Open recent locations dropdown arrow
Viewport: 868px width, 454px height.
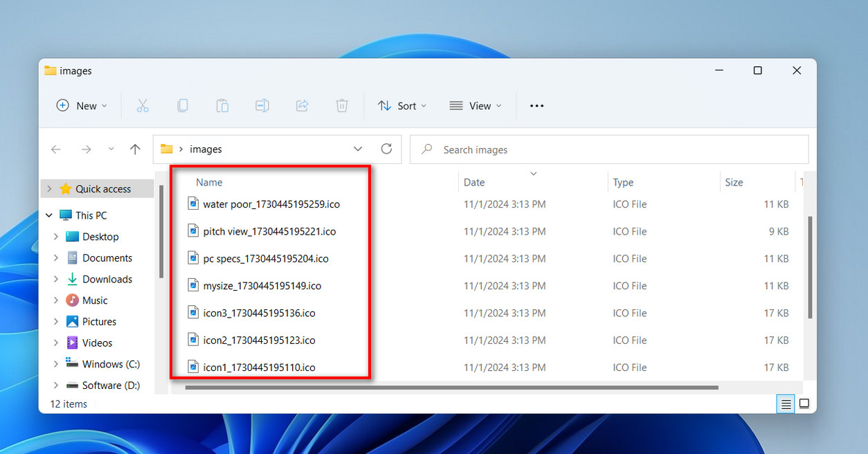click(111, 149)
